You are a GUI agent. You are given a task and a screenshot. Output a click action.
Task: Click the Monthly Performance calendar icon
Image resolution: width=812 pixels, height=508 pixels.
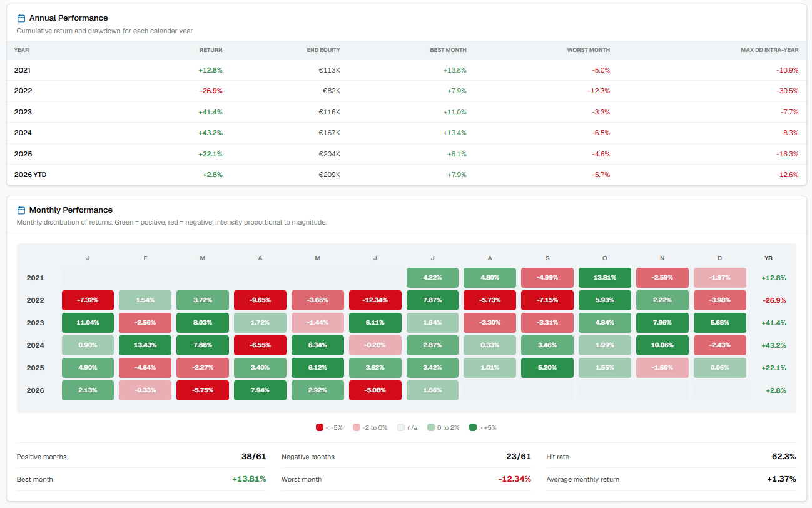point(21,210)
